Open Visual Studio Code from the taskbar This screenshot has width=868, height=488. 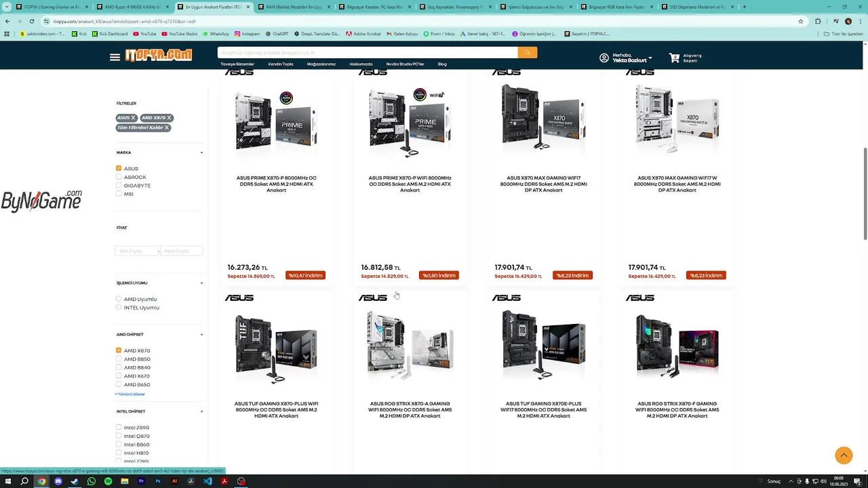click(x=208, y=481)
